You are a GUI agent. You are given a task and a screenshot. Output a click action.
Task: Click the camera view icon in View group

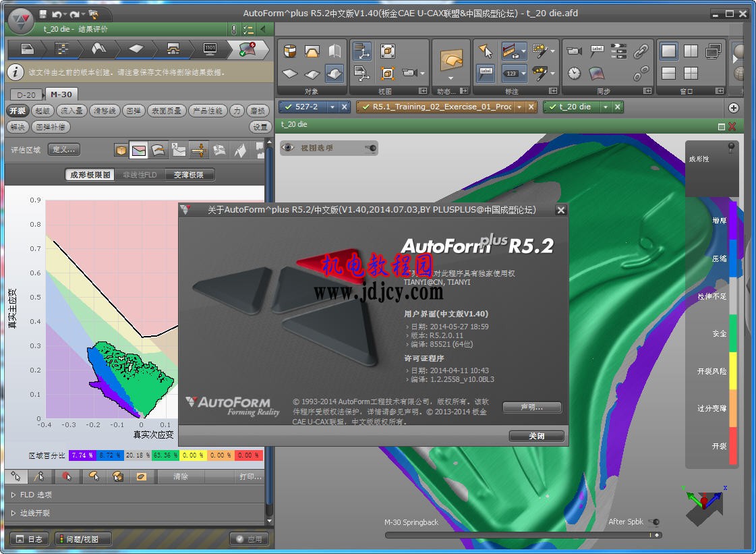(409, 73)
